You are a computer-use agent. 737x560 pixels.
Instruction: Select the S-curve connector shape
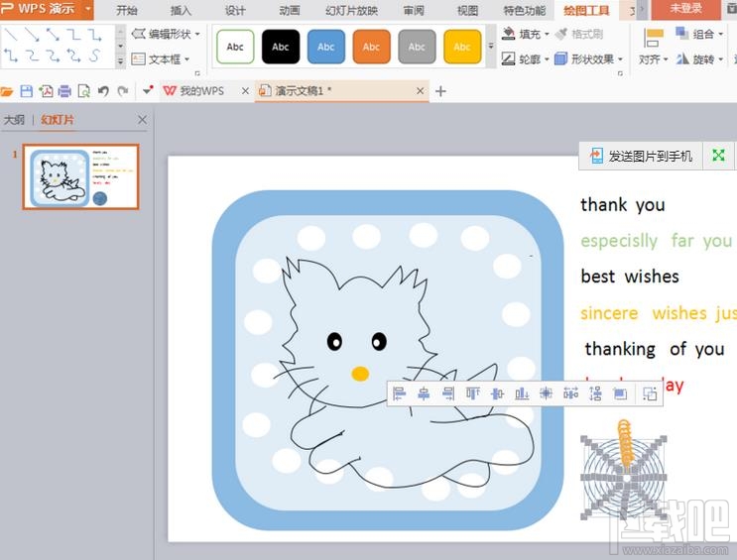pos(94,56)
